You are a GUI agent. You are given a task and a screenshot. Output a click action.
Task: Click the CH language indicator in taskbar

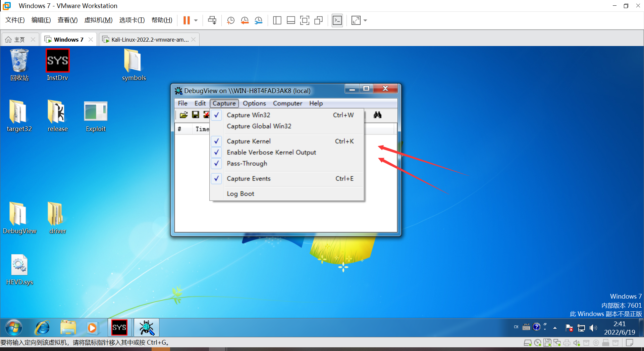(x=516, y=327)
